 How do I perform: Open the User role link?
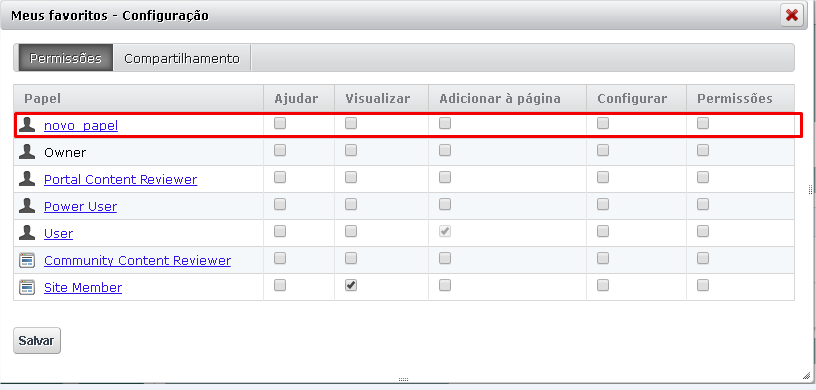pos(58,234)
